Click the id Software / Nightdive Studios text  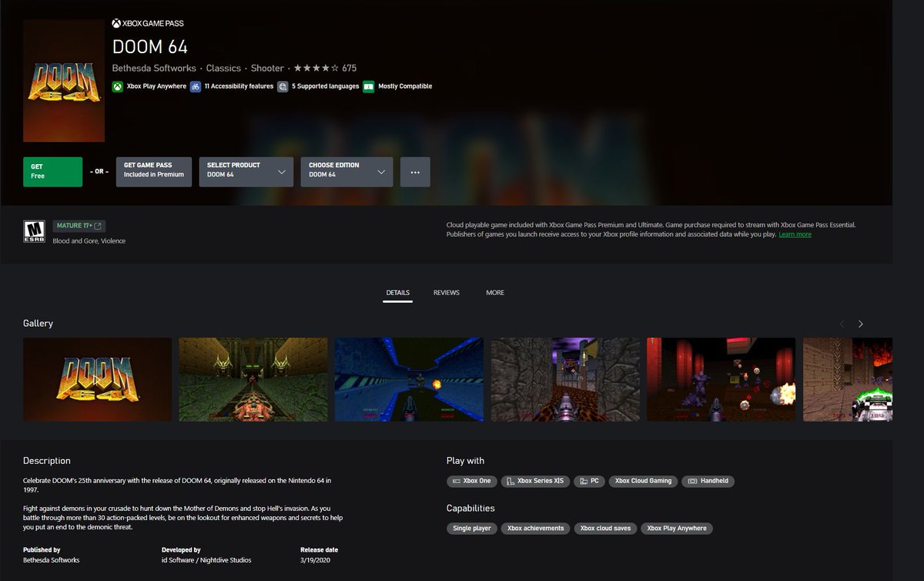click(206, 560)
